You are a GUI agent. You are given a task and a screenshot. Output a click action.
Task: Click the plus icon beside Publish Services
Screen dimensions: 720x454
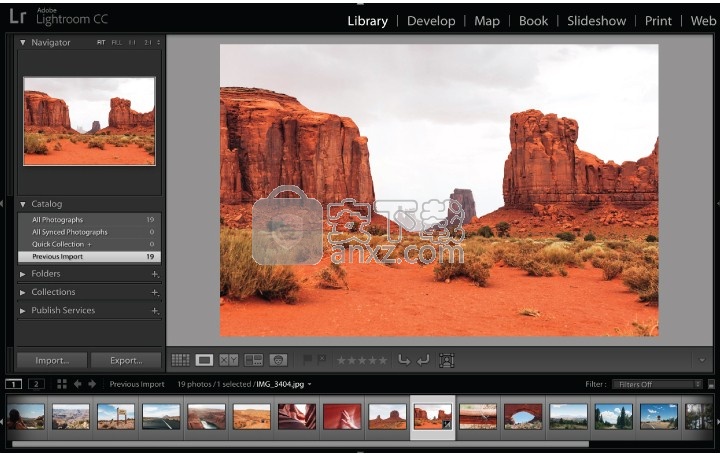coord(155,311)
